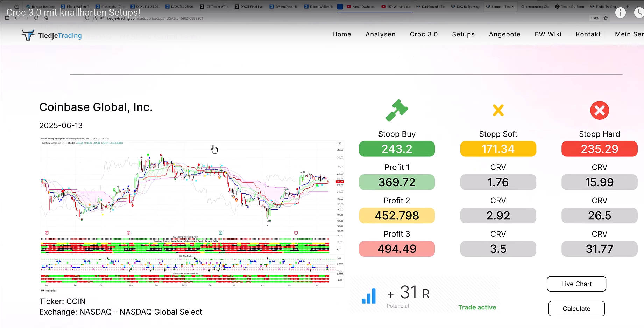
Task: Click the TiedjeTrading bull logo
Action: pyautogui.click(x=28, y=35)
